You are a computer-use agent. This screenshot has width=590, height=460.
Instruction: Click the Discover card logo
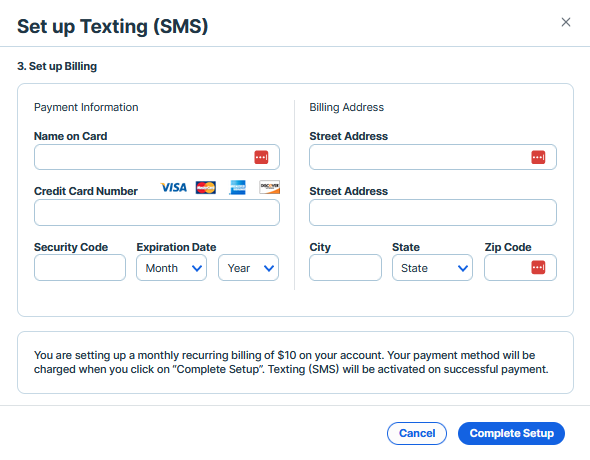pyautogui.click(x=269, y=187)
